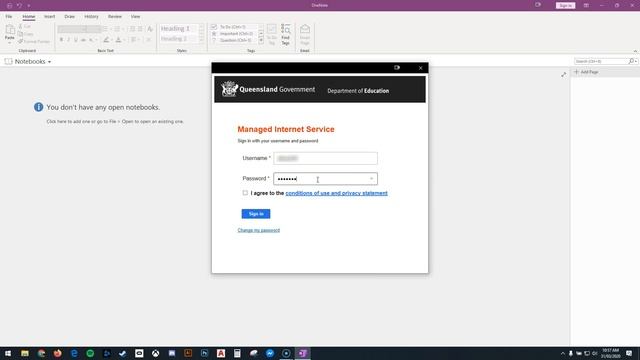Open Find Tags

[x=286, y=34]
